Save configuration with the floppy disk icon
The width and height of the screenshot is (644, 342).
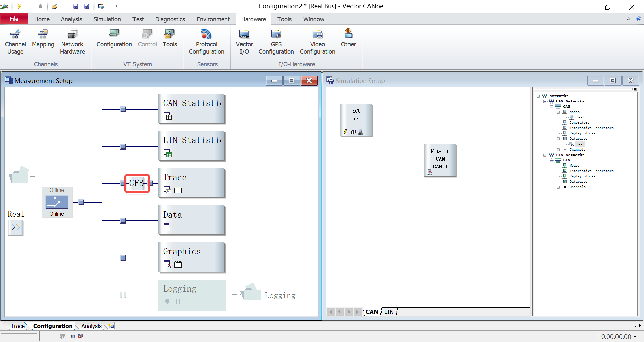76,6
